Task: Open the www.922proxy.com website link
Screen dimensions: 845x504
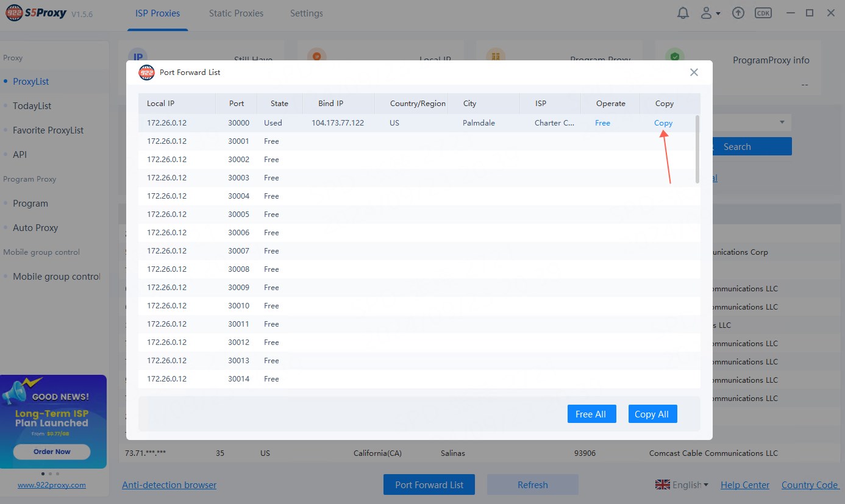Action: click(x=52, y=485)
